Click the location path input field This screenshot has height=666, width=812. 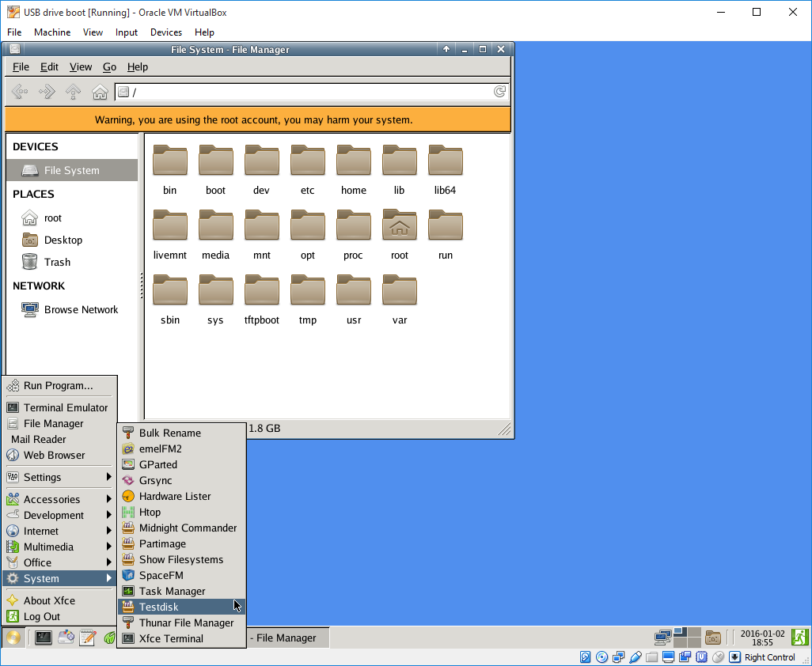(x=312, y=92)
